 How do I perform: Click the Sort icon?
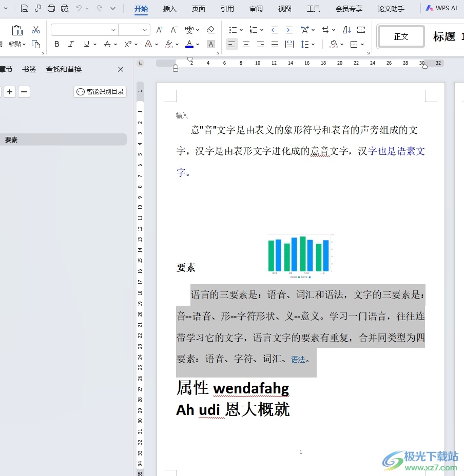(346, 30)
